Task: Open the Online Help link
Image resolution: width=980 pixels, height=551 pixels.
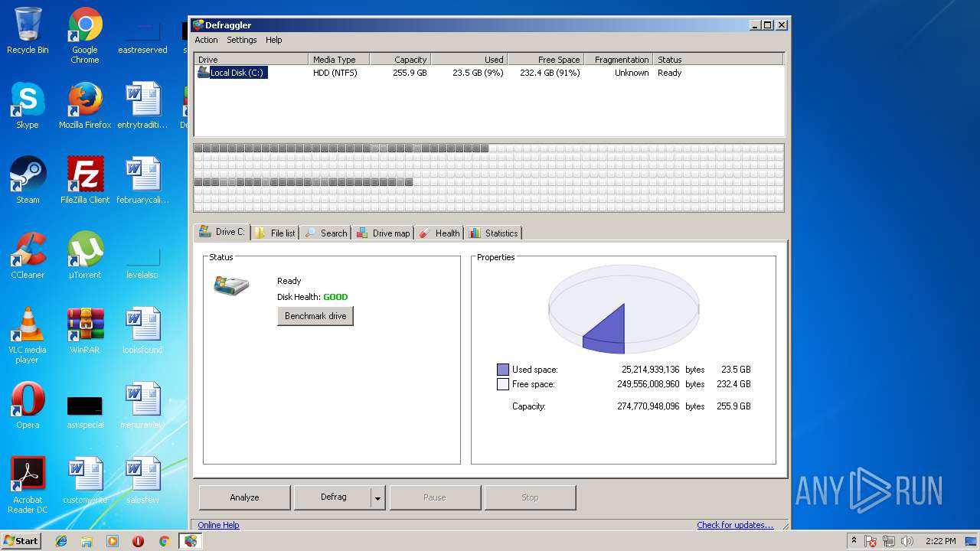Action: click(219, 525)
